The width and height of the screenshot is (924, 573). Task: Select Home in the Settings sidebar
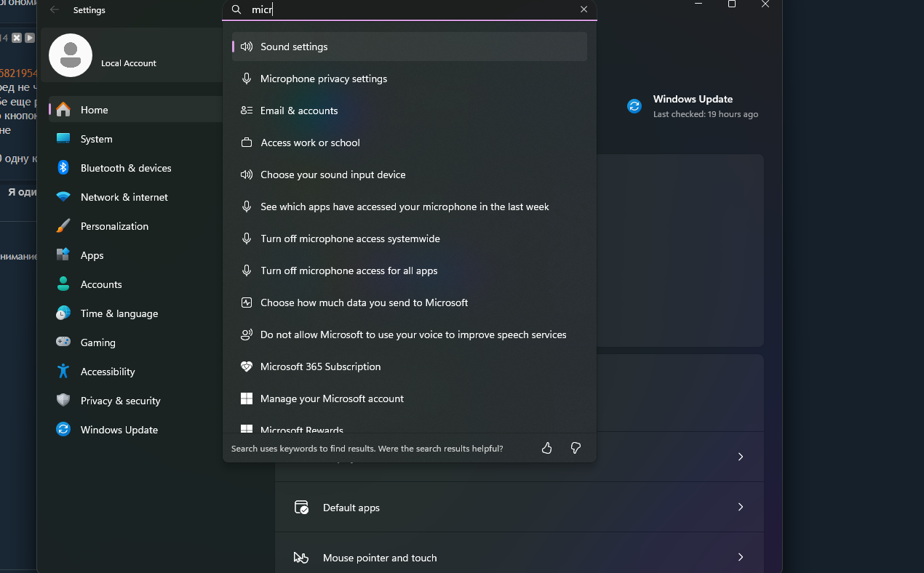click(135, 110)
